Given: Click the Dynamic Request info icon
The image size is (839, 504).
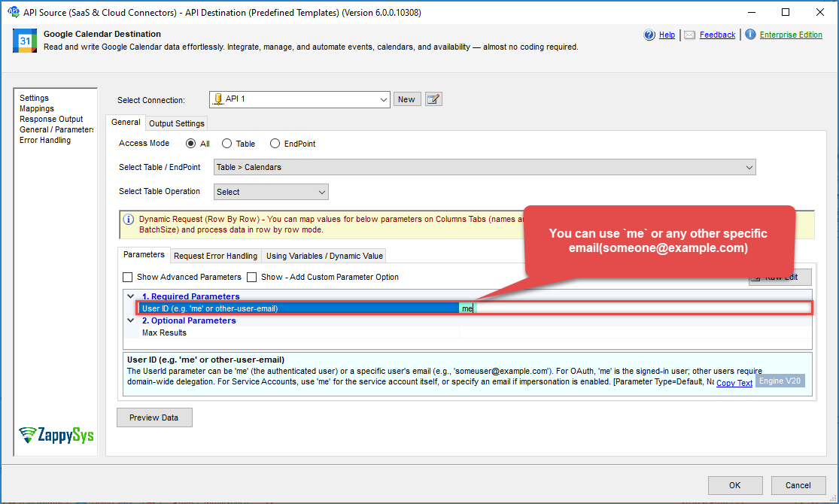Looking at the screenshot, I should (129, 220).
